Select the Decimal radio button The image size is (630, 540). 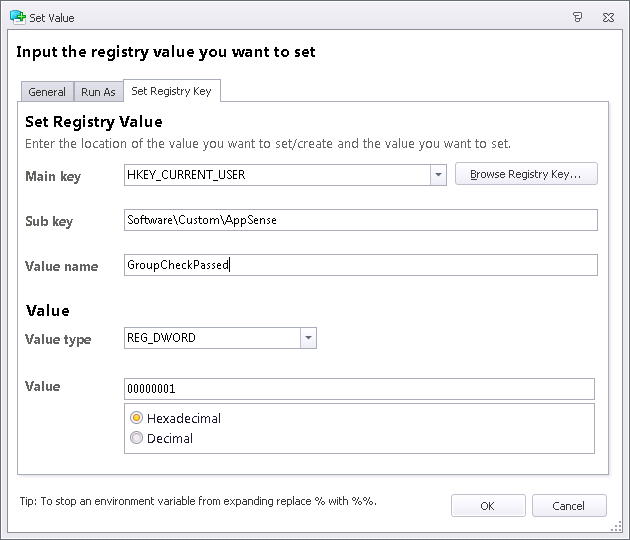coord(137,438)
